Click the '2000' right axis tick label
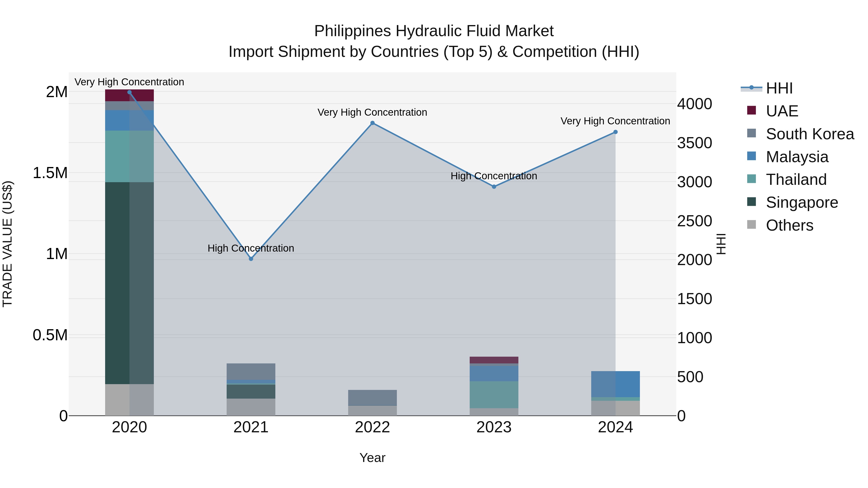 [695, 260]
